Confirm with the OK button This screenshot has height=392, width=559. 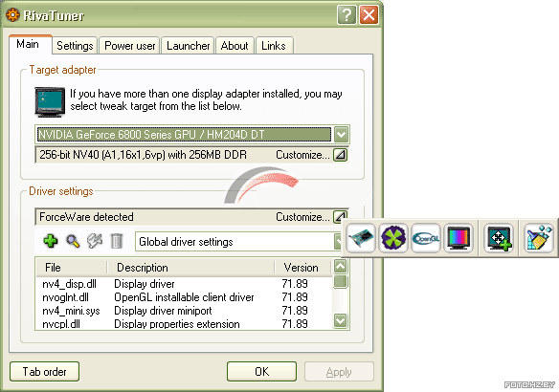click(261, 371)
